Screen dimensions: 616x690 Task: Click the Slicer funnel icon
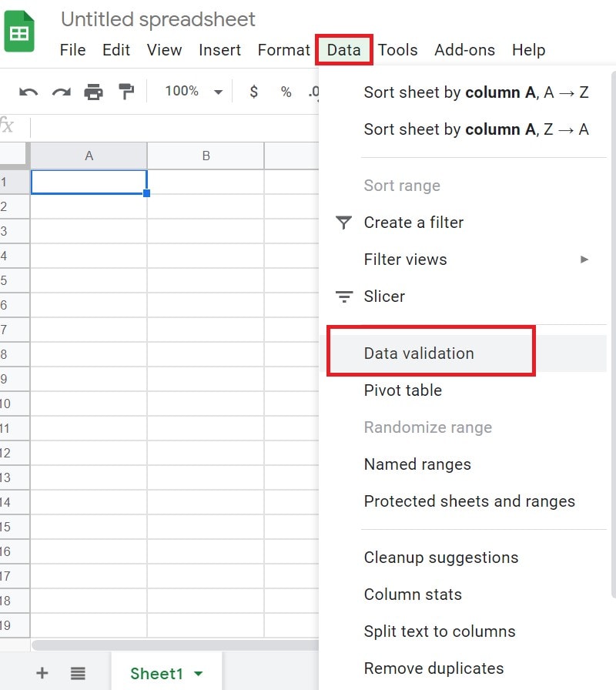click(343, 296)
